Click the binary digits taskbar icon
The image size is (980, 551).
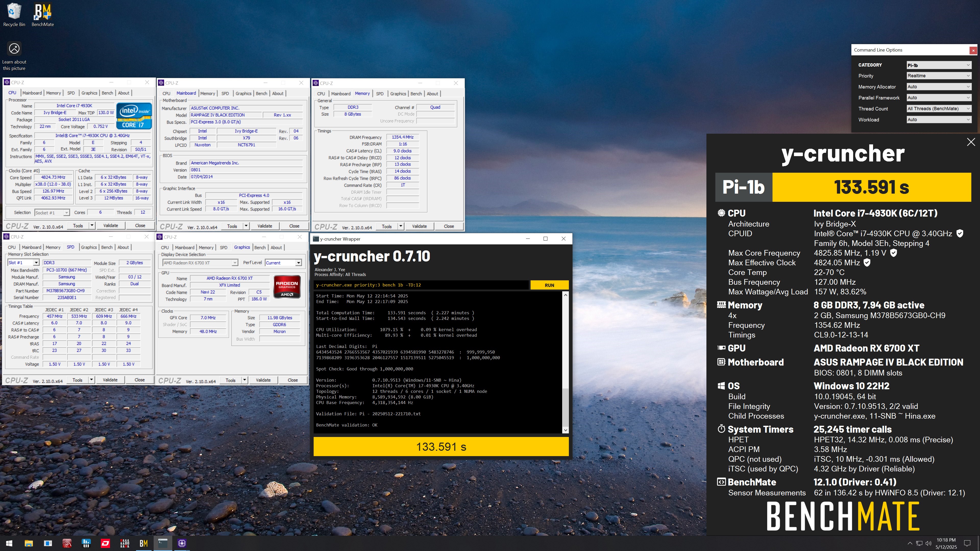pos(124,543)
